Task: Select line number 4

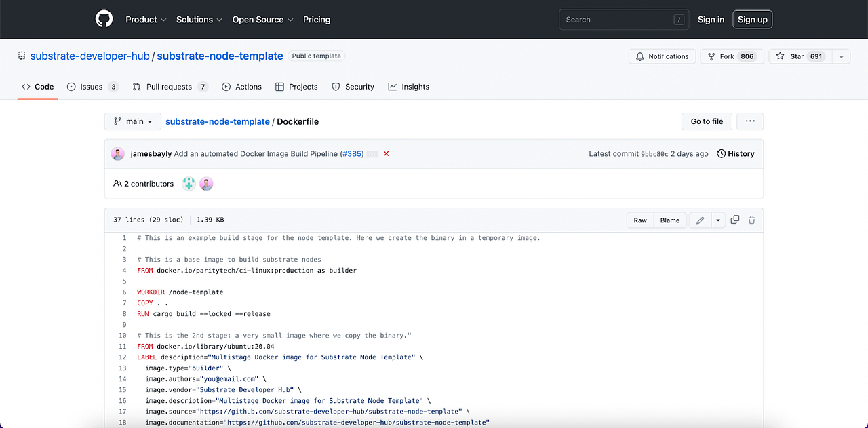Action: pos(124,271)
